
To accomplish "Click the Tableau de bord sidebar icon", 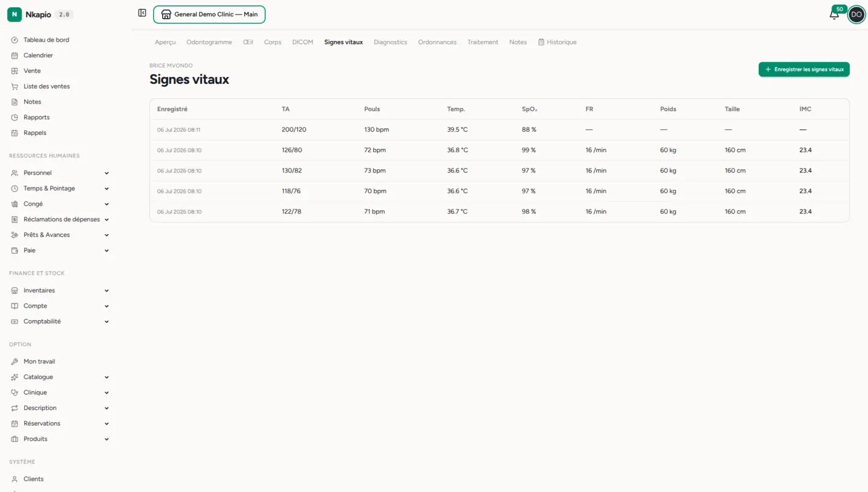I will pyautogui.click(x=14, y=40).
